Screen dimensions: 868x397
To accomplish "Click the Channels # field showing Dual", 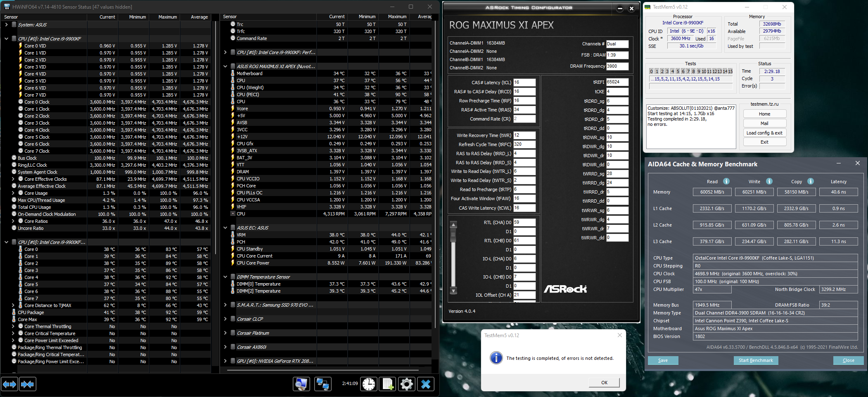I will pyautogui.click(x=617, y=44).
